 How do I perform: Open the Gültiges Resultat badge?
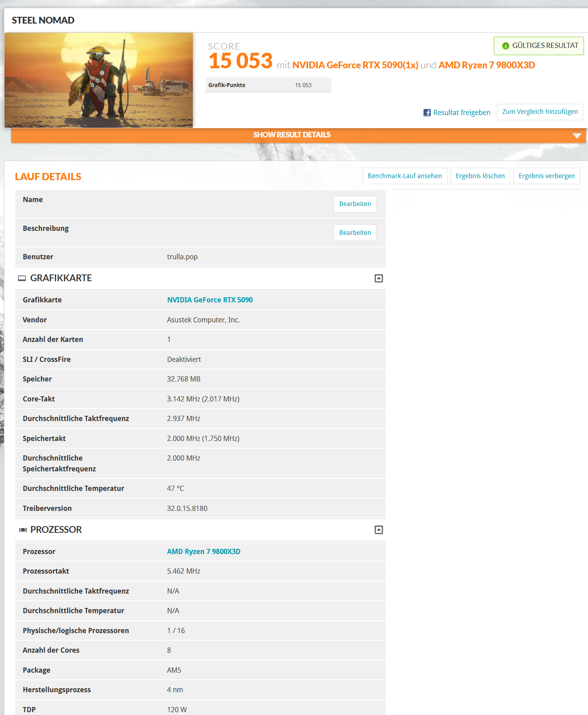539,46
